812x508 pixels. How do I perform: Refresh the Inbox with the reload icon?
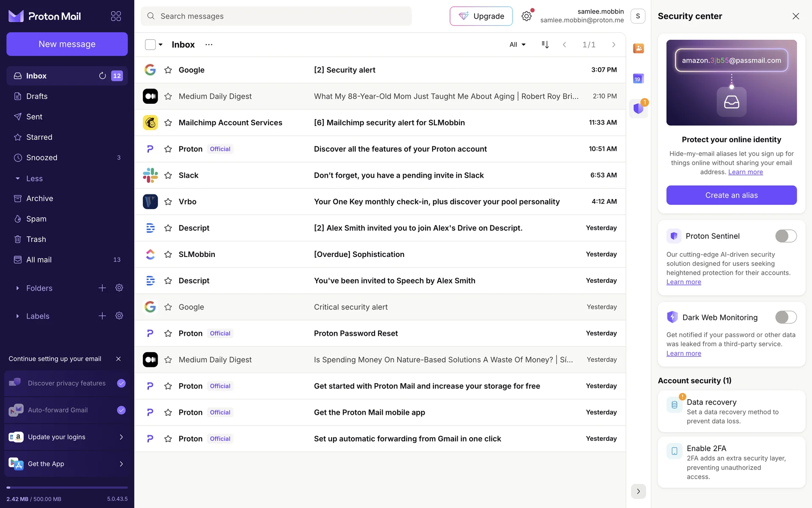pyautogui.click(x=102, y=76)
